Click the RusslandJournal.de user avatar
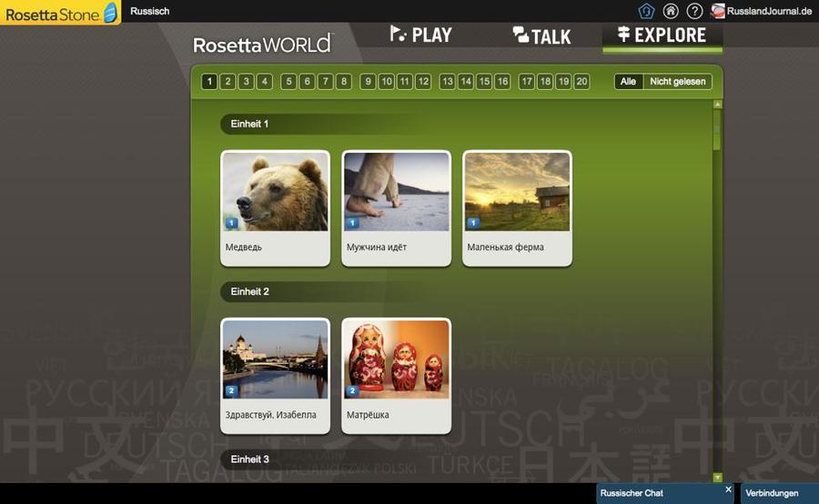This screenshot has height=504, width=819. tap(718, 11)
